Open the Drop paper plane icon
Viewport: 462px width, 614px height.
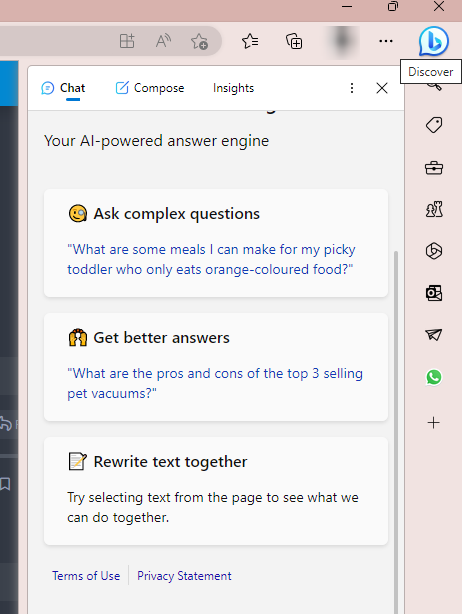[x=434, y=334]
